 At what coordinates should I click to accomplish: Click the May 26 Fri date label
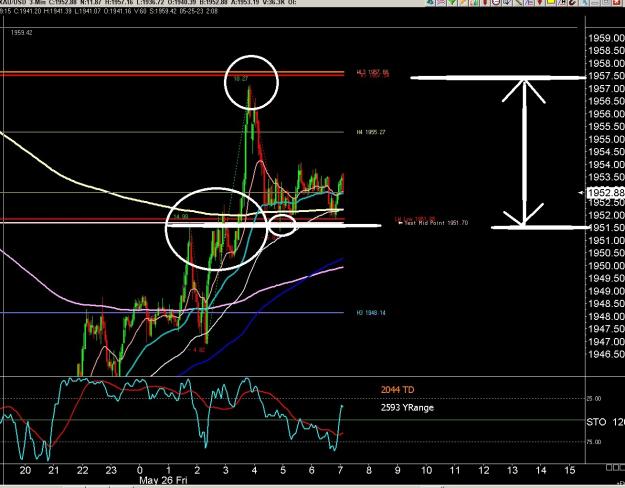(163, 480)
